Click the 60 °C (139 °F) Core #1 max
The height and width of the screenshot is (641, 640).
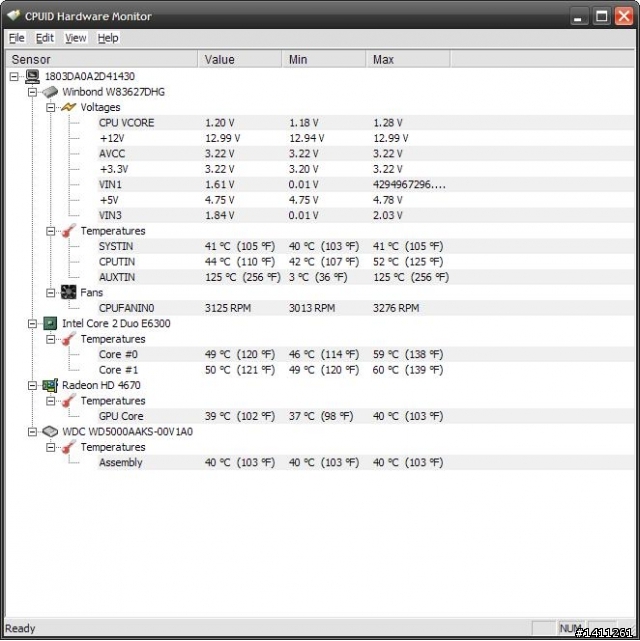pos(408,370)
